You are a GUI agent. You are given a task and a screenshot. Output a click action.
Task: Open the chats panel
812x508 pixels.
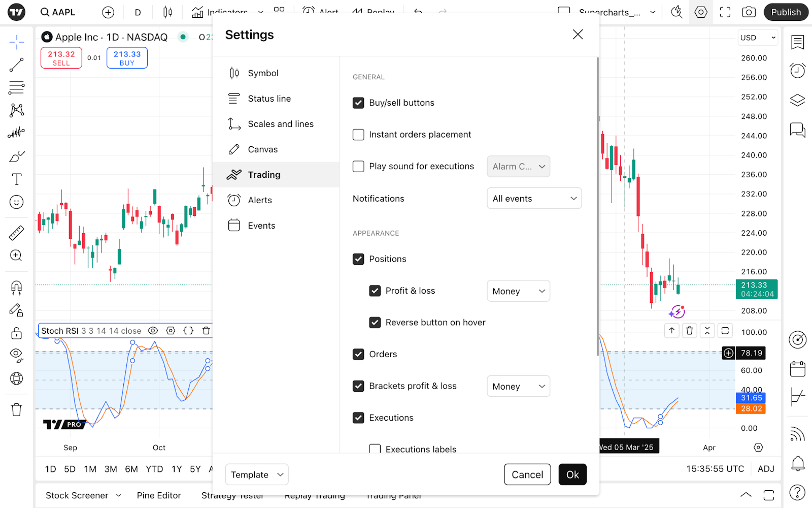[798, 130]
